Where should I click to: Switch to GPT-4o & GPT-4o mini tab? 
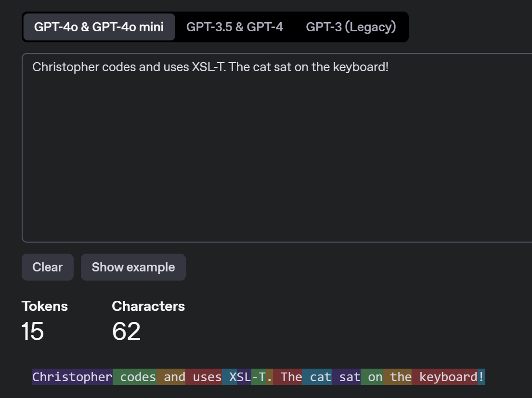pos(99,27)
